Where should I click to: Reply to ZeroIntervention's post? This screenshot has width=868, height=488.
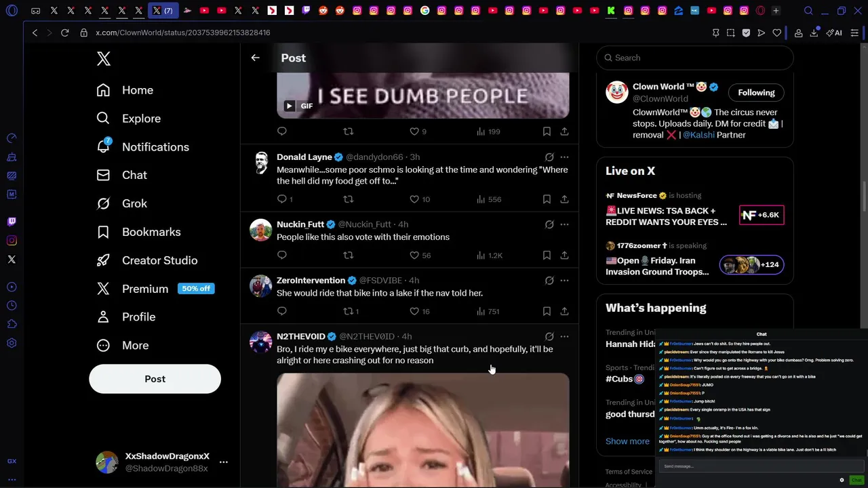tap(282, 312)
